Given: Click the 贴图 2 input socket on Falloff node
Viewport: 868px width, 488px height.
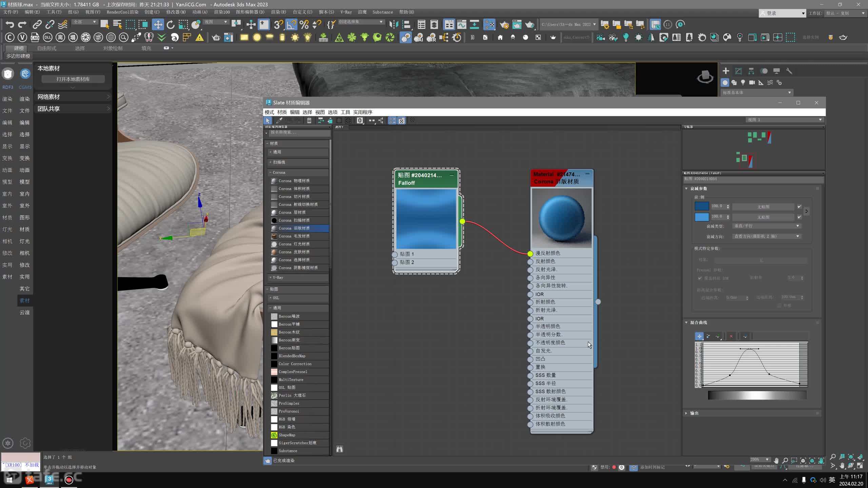Looking at the screenshot, I should coord(395,262).
